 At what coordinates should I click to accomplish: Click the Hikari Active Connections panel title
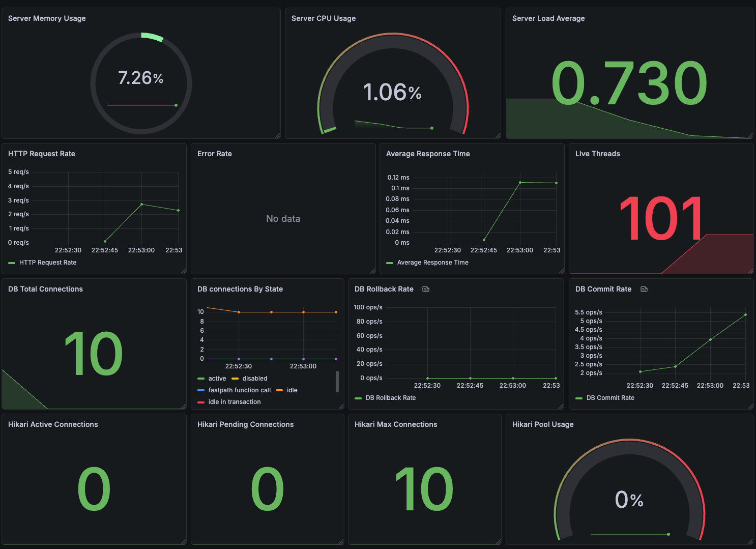(53, 424)
